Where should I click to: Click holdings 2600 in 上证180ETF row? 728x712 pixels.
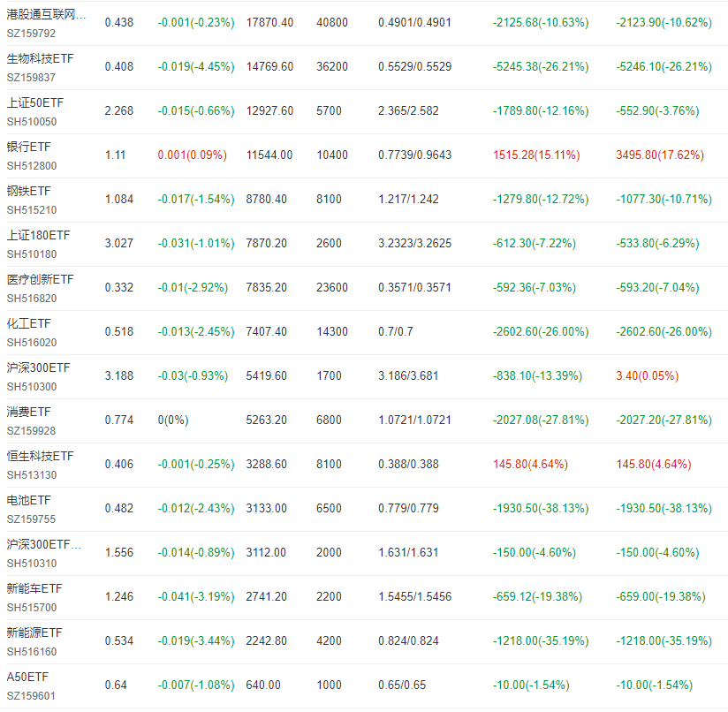pos(329,243)
